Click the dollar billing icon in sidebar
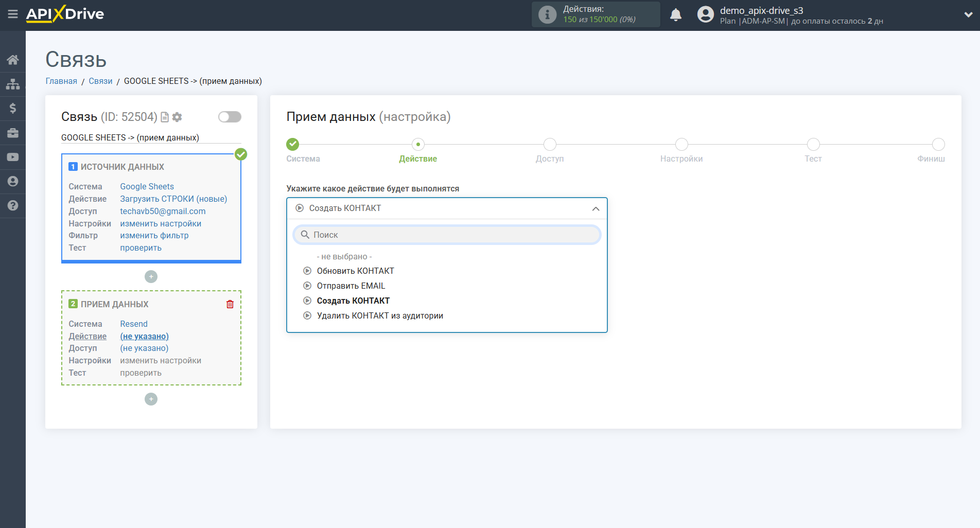The height and width of the screenshot is (528, 980). click(x=13, y=108)
